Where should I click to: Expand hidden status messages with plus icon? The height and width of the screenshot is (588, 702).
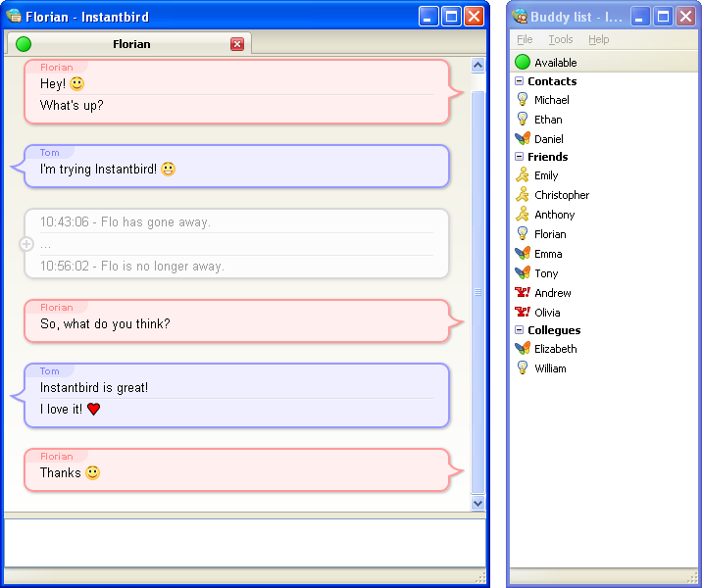(26, 244)
